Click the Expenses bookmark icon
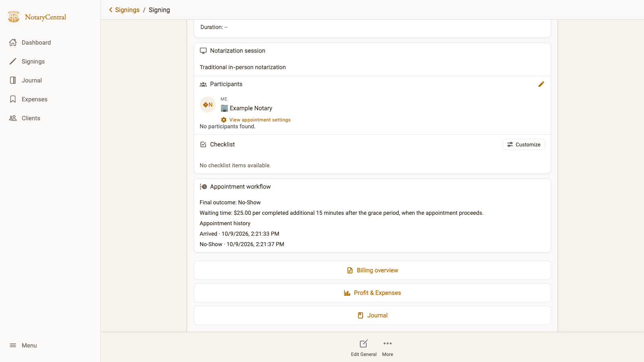Viewport: 644px width, 362px height. [x=13, y=99]
